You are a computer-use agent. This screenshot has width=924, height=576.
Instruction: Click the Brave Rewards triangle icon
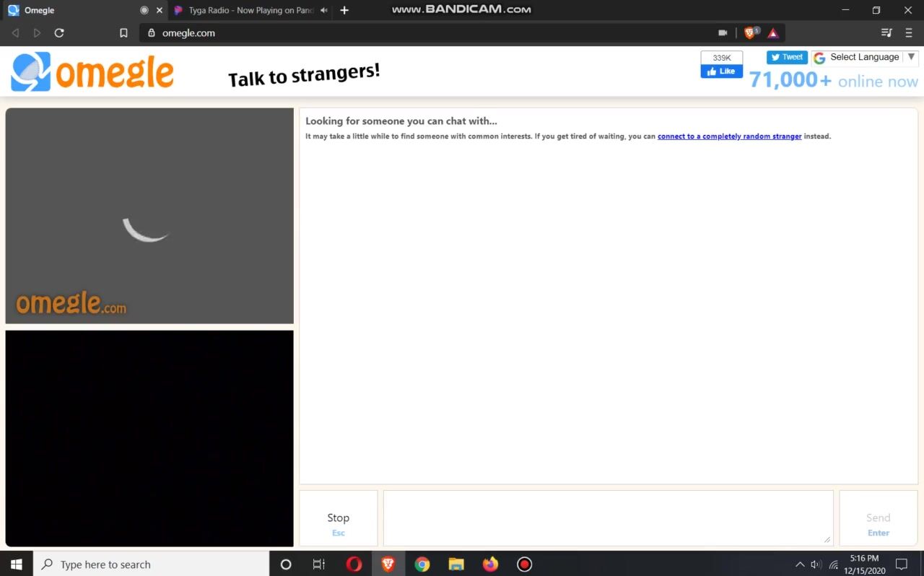[773, 33]
